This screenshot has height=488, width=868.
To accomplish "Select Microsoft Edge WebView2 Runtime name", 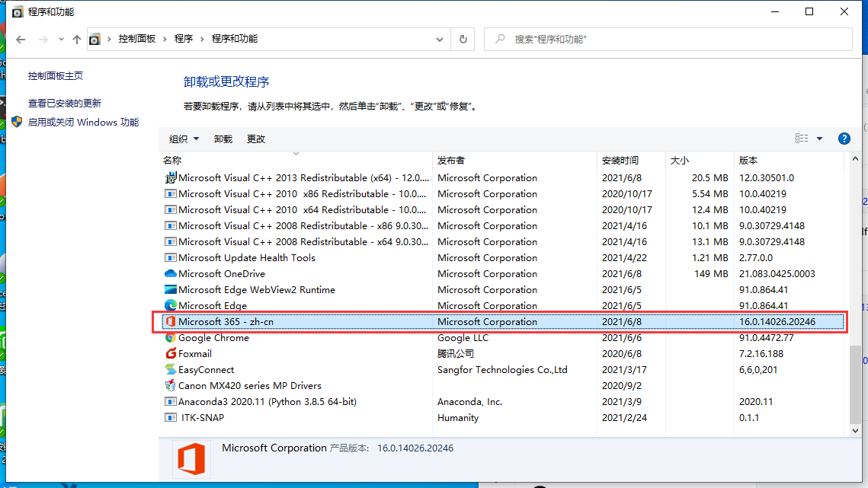I will point(256,290).
